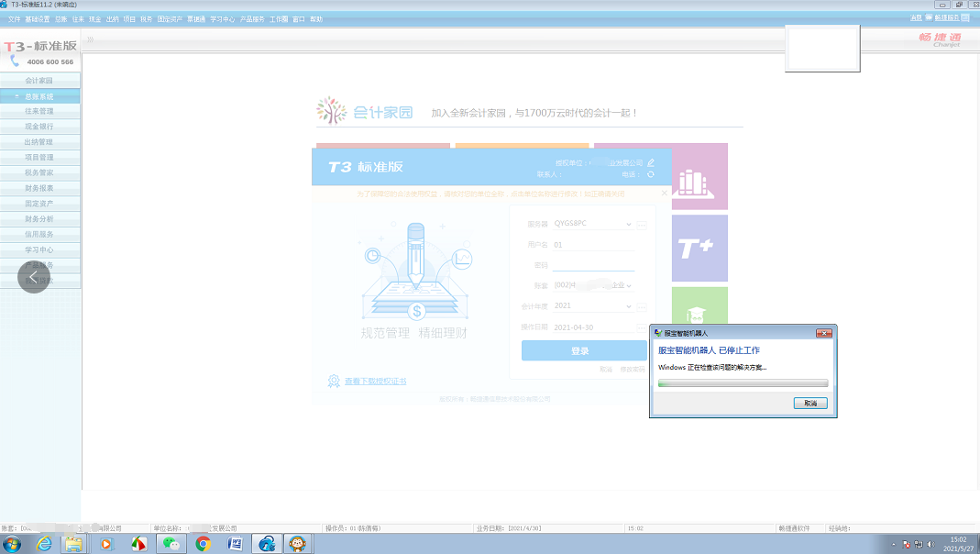
Task: Open date picker ellipsis beside 操作日期
Action: pyautogui.click(x=641, y=327)
